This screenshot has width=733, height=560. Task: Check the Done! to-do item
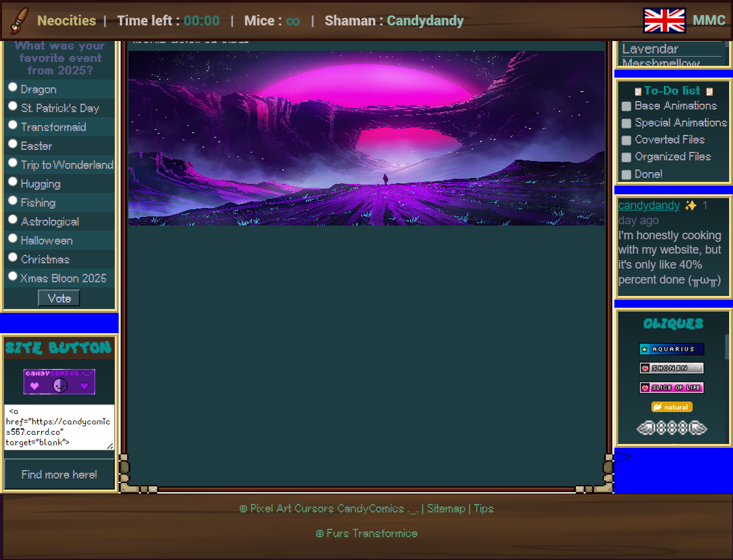pos(627,175)
